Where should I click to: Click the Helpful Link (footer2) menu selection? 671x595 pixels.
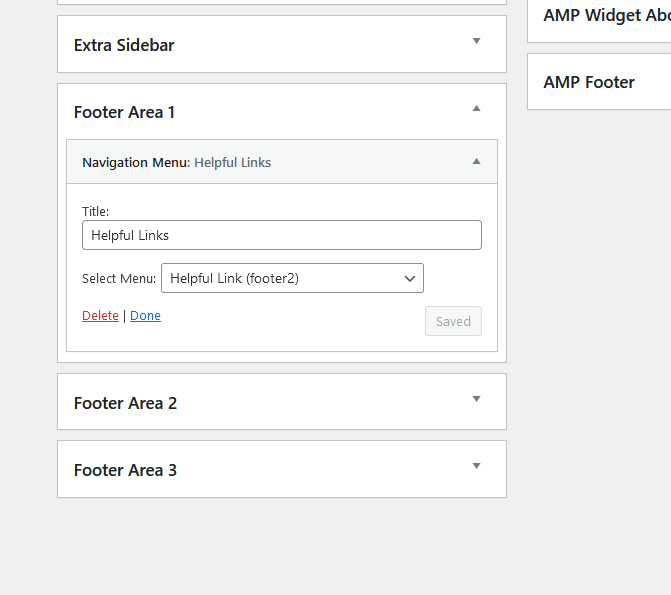coord(292,278)
